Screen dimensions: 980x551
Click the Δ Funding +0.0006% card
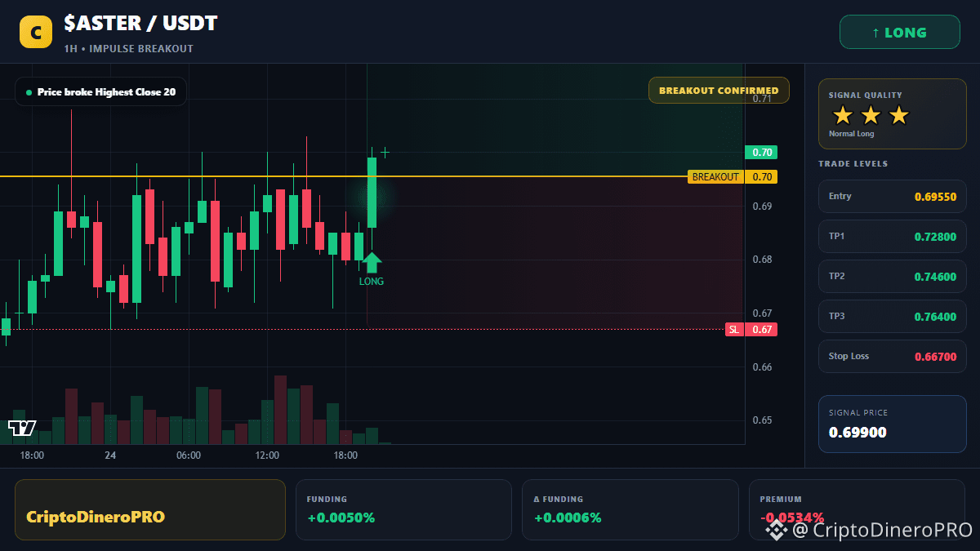click(630, 509)
